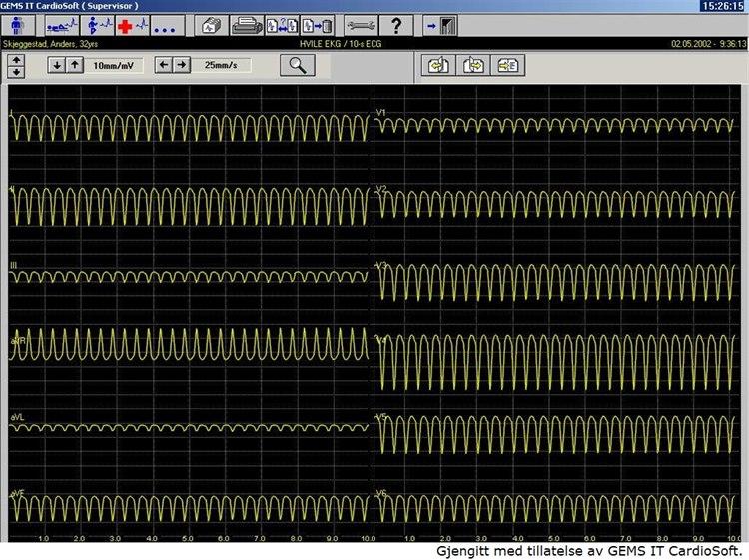Open the resting ECG mode icon
The width and height of the screenshot is (749, 560).
[60, 25]
